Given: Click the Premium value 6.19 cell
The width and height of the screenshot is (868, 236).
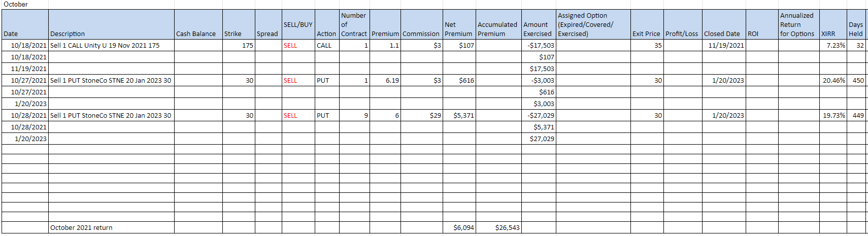Looking at the screenshot, I should [x=385, y=80].
